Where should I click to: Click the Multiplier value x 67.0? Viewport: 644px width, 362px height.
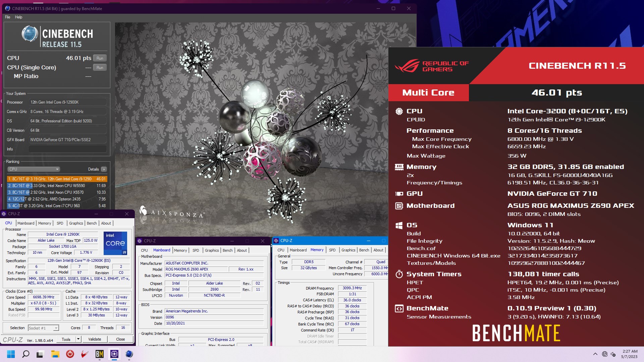coord(44,303)
